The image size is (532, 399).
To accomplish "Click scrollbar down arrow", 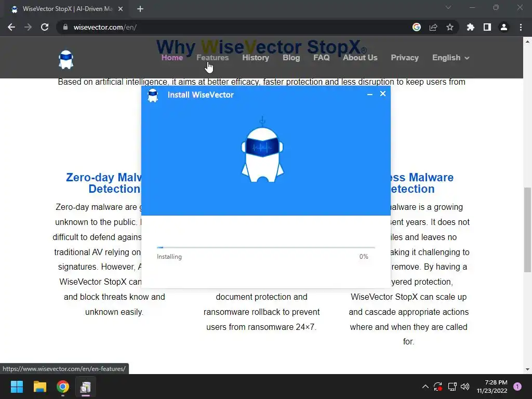I will point(527,369).
